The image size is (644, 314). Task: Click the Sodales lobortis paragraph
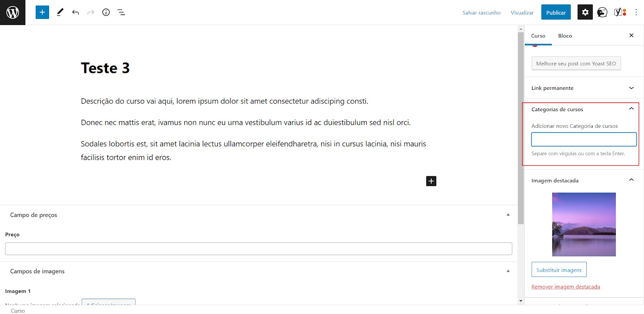(254, 150)
